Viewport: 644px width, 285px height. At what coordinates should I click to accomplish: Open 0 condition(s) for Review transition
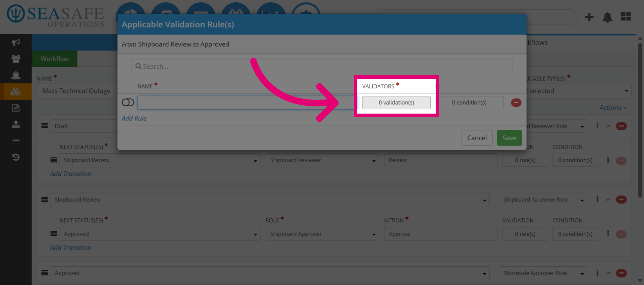click(x=575, y=160)
